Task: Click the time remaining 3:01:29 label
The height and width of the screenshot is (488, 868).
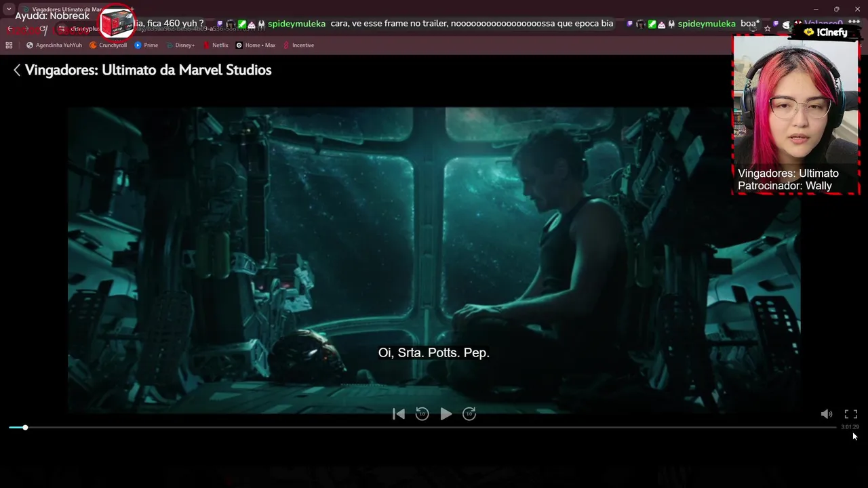Action: [x=850, y=427]
